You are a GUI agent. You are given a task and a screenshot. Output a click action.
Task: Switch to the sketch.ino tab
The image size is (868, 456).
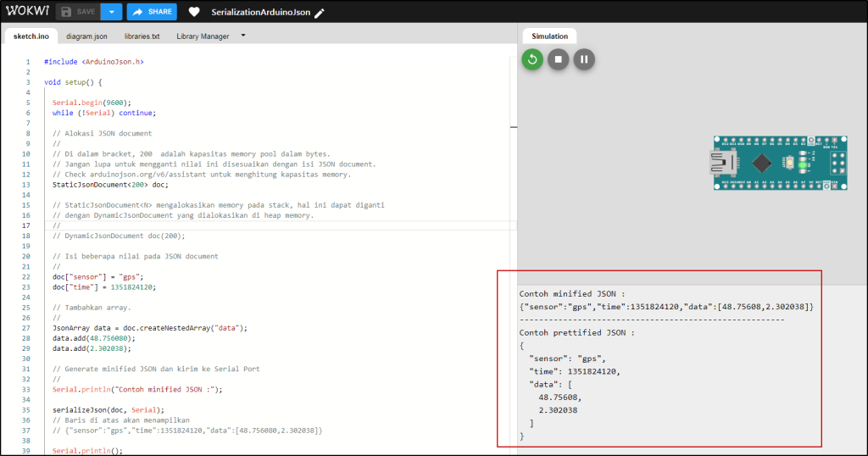31,36
